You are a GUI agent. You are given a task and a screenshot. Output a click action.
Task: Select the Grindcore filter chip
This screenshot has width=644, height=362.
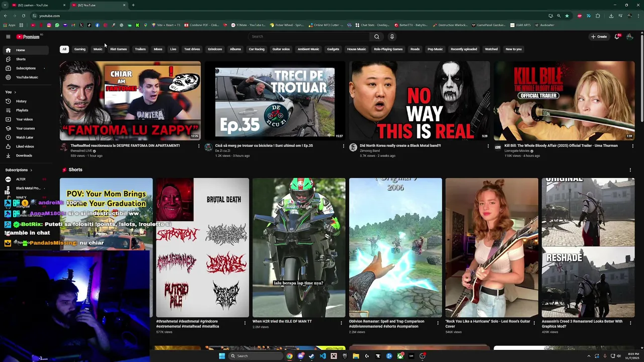coord(215,49)
